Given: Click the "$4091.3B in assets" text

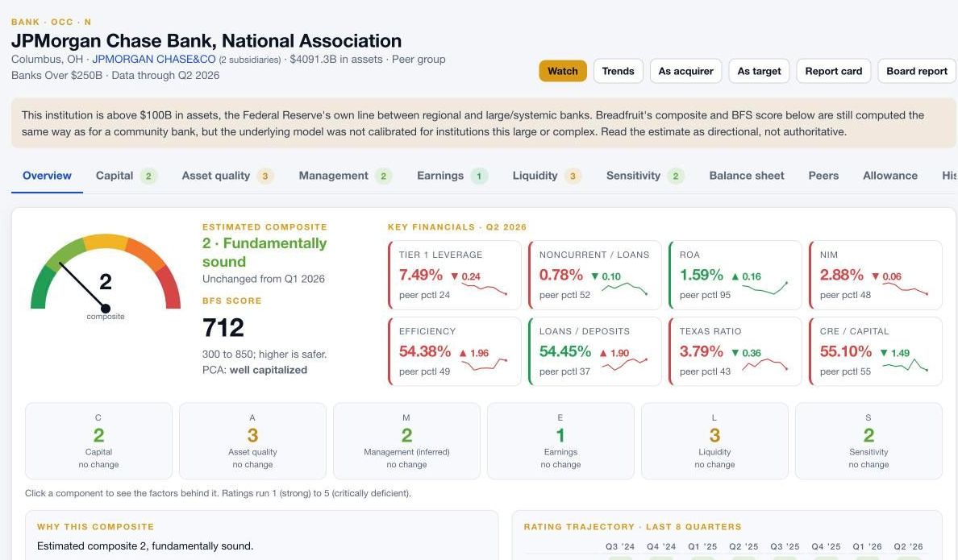Looking at the screenshot, I should coord(336,60).
